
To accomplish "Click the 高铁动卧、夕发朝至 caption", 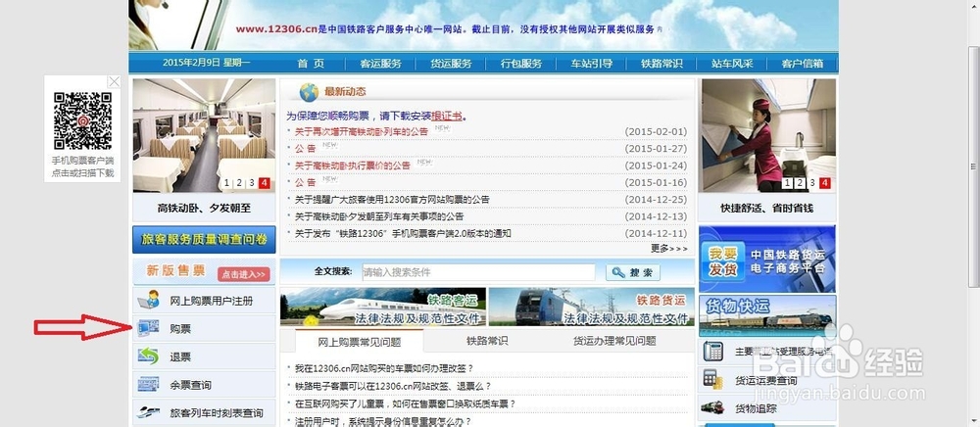I will [x=204, y=209].
